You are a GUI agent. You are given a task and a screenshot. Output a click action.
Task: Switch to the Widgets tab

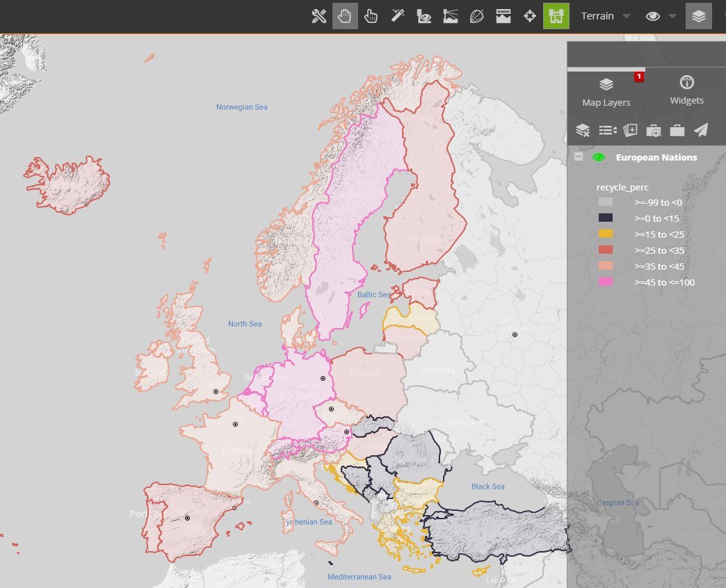[x=686, y=91]
